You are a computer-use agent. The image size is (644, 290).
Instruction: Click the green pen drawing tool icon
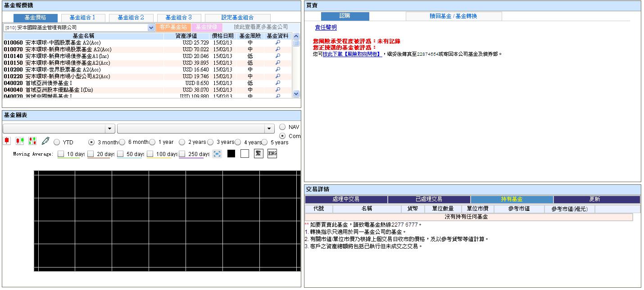tap(45, 141)
